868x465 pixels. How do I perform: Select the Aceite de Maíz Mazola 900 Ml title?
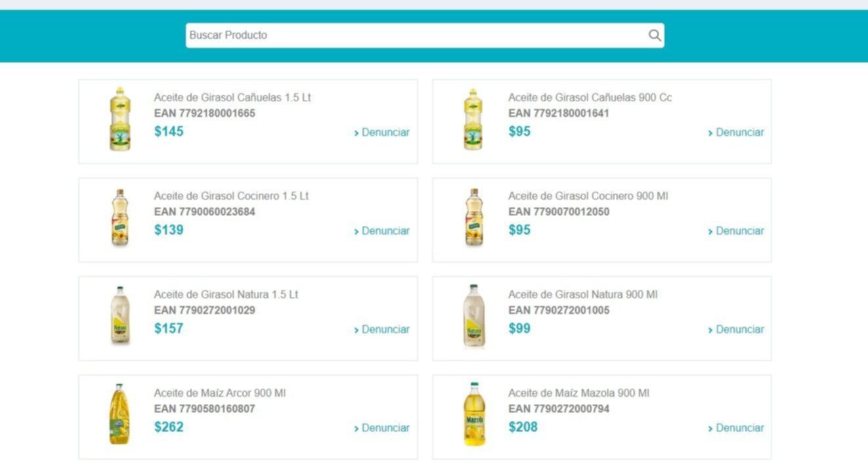[x=578, y=393]
